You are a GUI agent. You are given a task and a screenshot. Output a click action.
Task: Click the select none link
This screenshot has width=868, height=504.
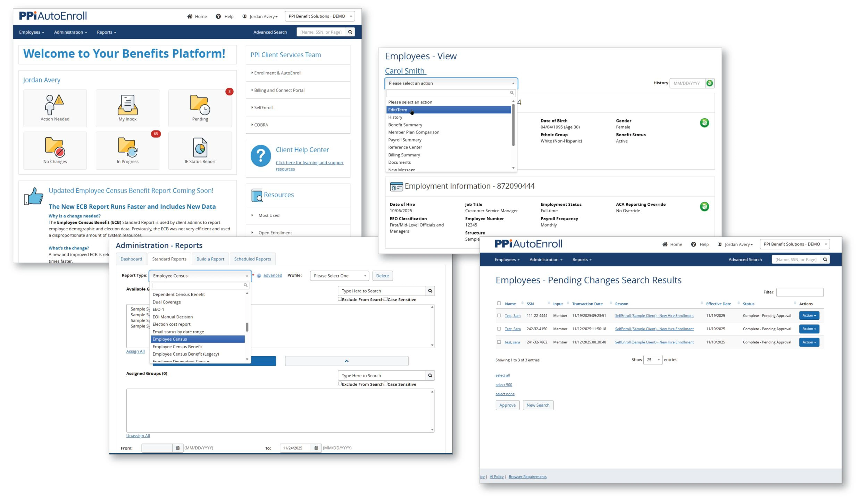coord(505,394)
